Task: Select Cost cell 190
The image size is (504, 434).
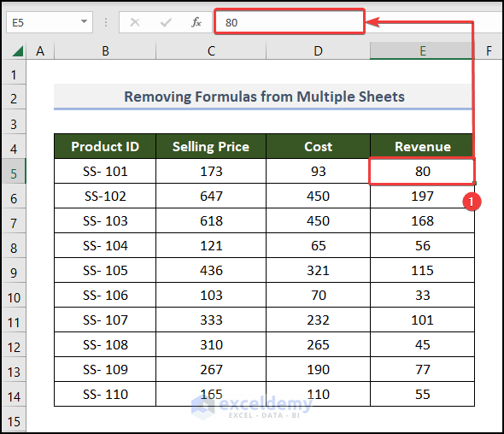Action: point(319,369)
